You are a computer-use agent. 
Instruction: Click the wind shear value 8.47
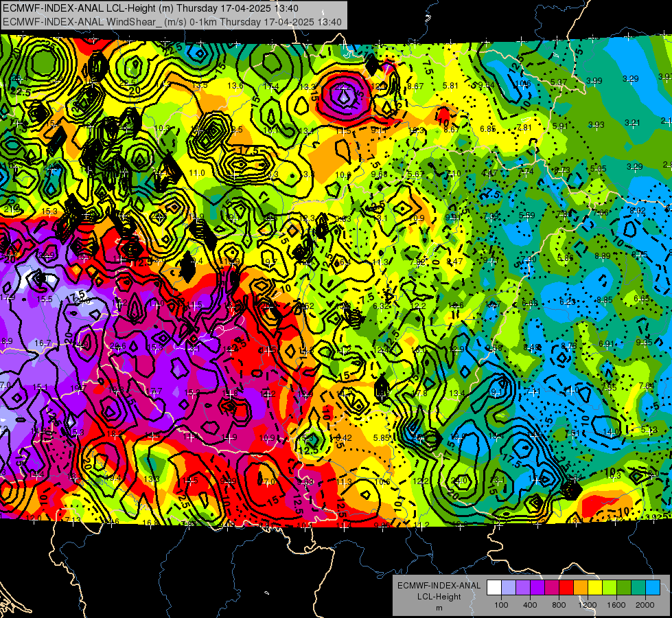[x=454, y=261]
